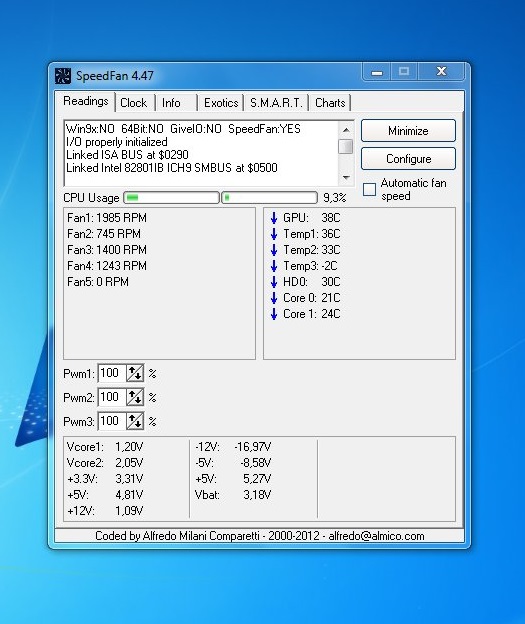Click the Pwm3 spinner arrows
Image resolution: width=525 pixels, height=624 pixels.
click(x=135, y=421)
